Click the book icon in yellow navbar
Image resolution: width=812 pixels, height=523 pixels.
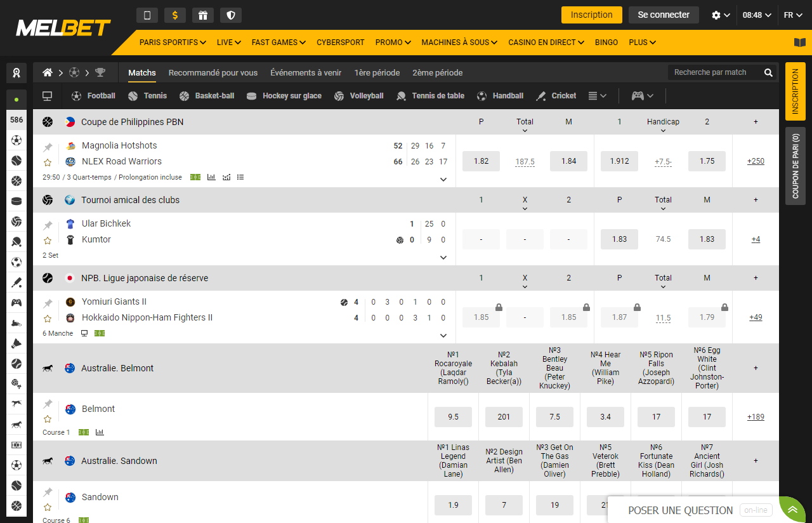tap(799, 43)
